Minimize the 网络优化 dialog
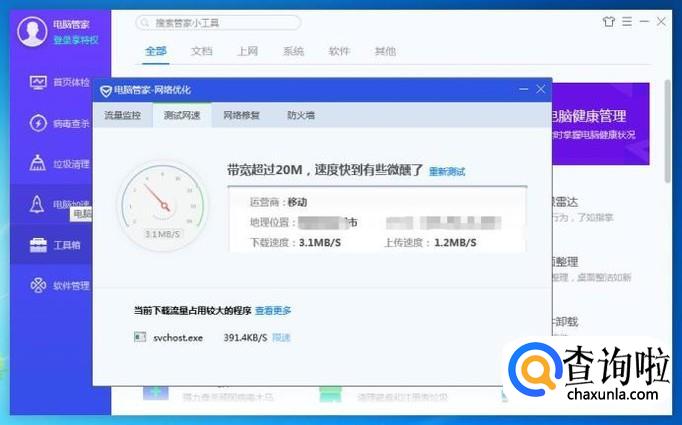Image resolution: width=682 pixels, height=425 pixels. tap(524, 89)
